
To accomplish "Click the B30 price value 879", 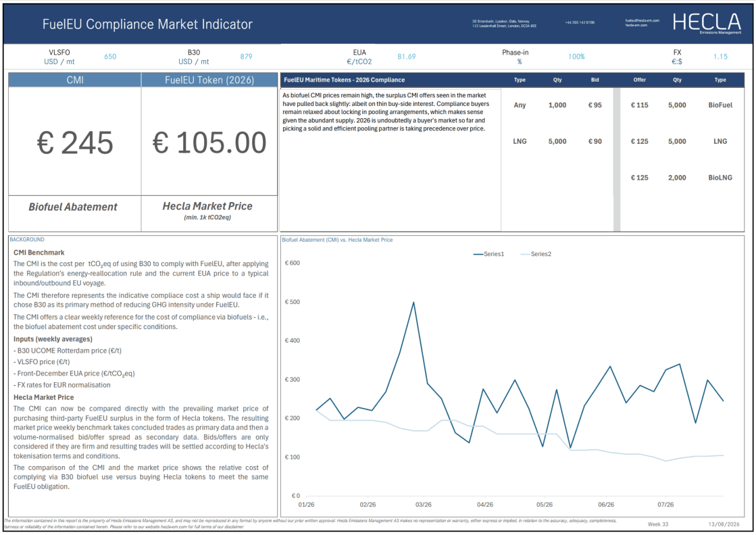I will tap(246, 56).
